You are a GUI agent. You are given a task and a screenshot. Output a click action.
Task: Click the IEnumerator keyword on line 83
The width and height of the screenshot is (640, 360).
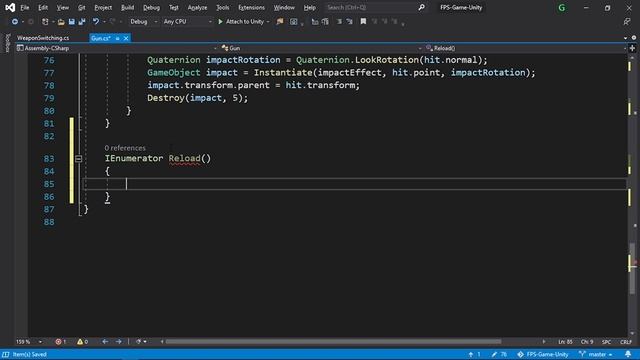click(134, 158)
